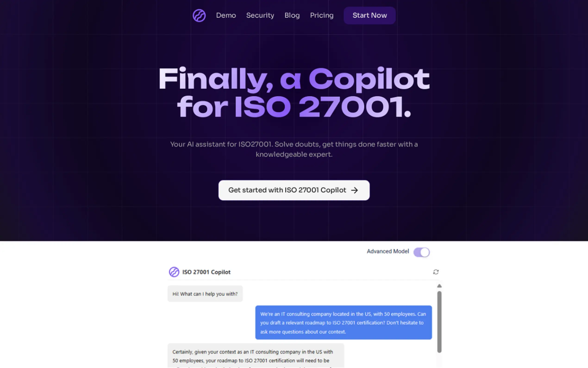This screenshot has width=588, height=368.
Task: Go to the Security page link
Action: click(260, 15)
